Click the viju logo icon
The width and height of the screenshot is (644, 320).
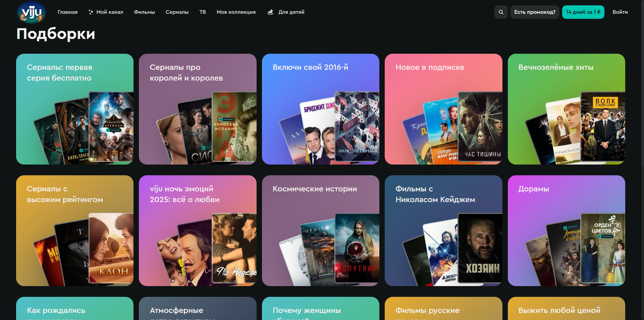[x=32, y=12]
